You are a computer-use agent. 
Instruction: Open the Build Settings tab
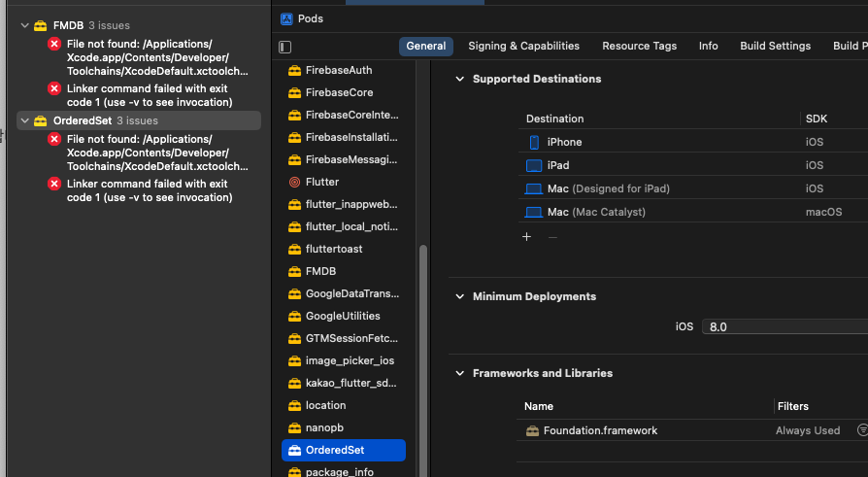(775, 46)
